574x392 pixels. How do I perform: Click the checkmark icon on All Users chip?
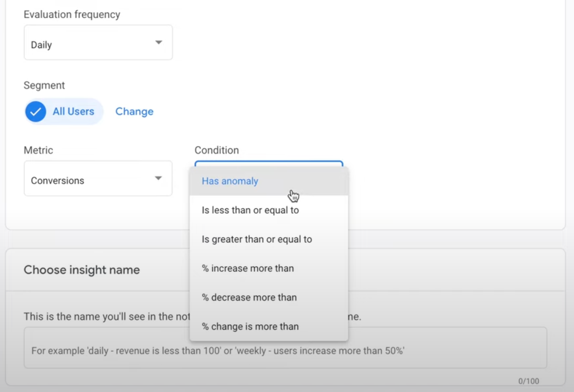point(35,112)
